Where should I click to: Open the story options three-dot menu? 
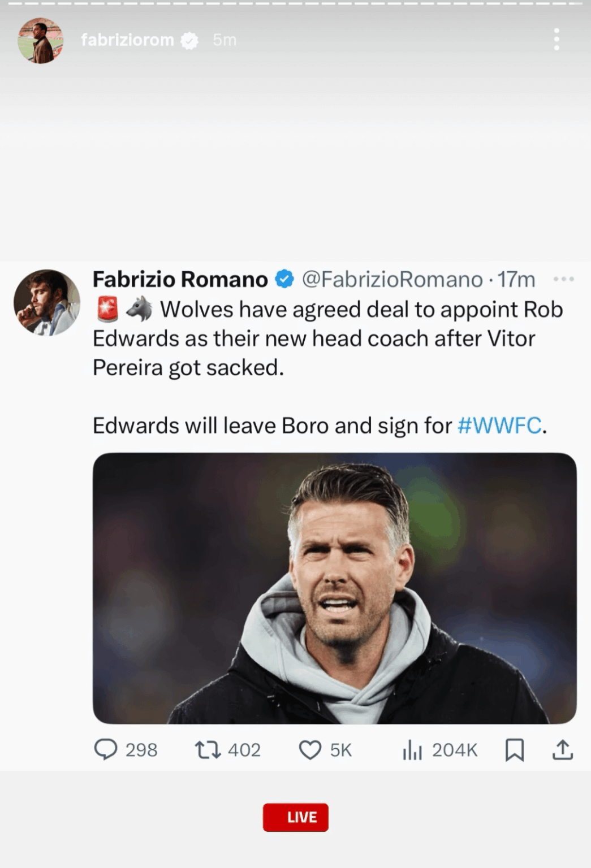(557, 40)
